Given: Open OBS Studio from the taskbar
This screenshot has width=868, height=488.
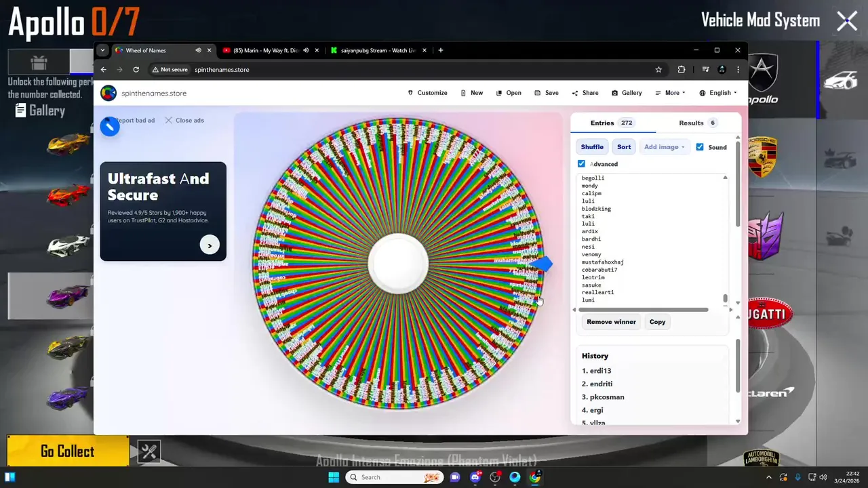Looking at the screenshot, I should [495, 477].
